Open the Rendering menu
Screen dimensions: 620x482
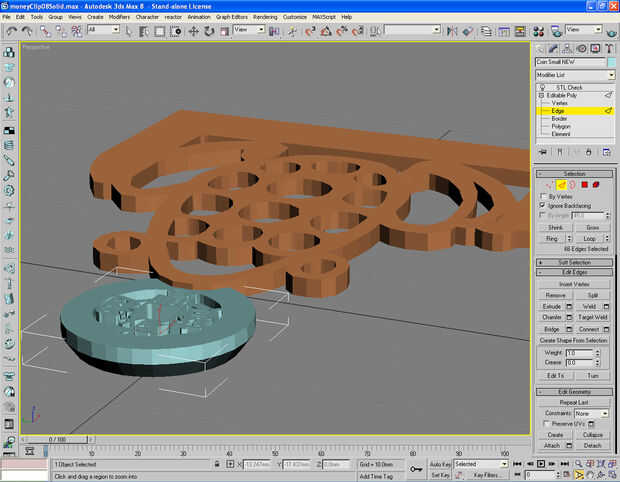pyautogui.click(x=265, y=17)
